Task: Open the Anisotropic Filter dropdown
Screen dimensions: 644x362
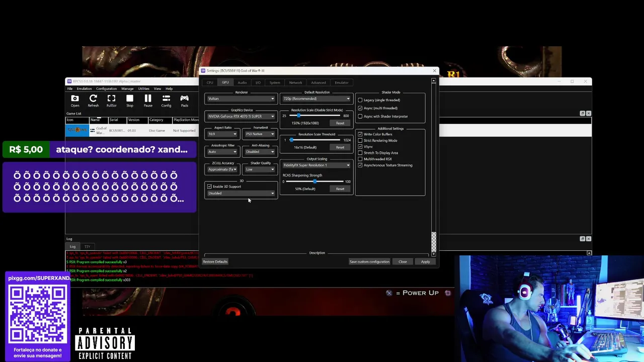Action: pyautogui.click(x=222, y=151)
